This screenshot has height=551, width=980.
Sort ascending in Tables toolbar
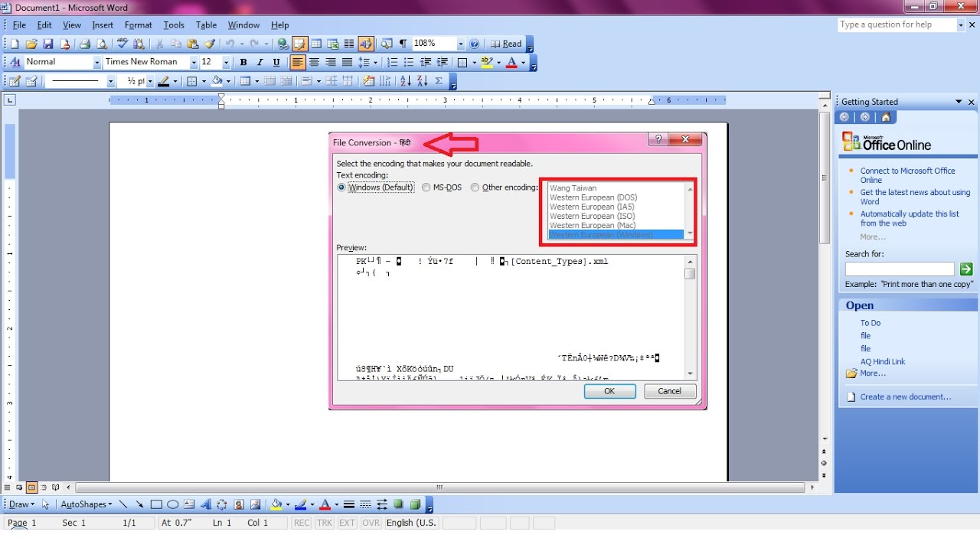click(x=405, y=81)
